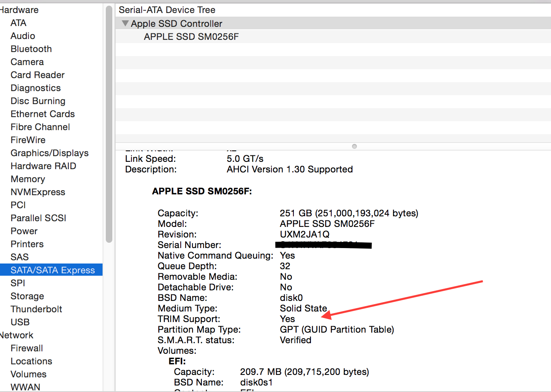The width and height of the screenshot is (551, 392).
Task: Select Printers in the sidebar
Action: click(x=27, y=244)
